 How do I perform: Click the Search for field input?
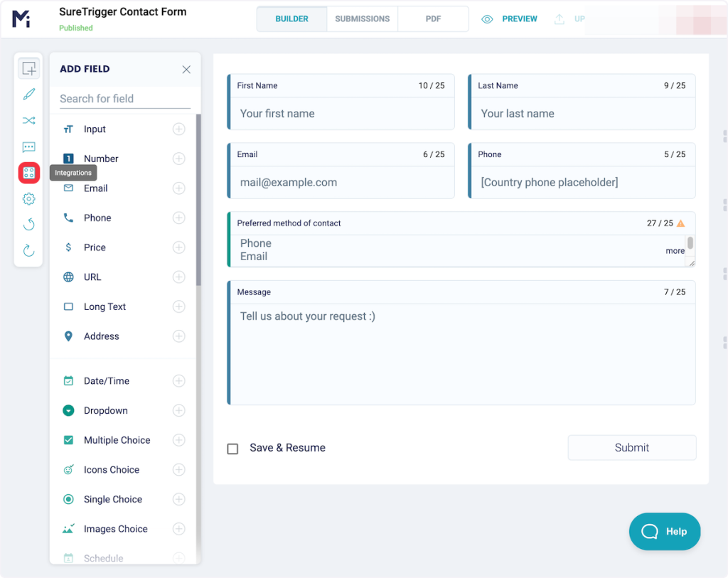pyautogui.click(x=125, y=99)
